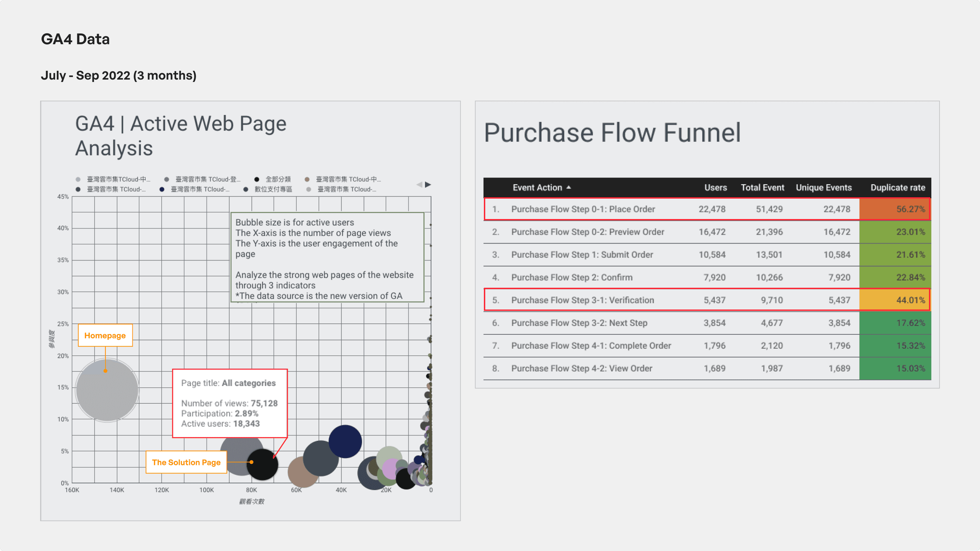Toggle the 全部分類 legend series

coord(278,179)
